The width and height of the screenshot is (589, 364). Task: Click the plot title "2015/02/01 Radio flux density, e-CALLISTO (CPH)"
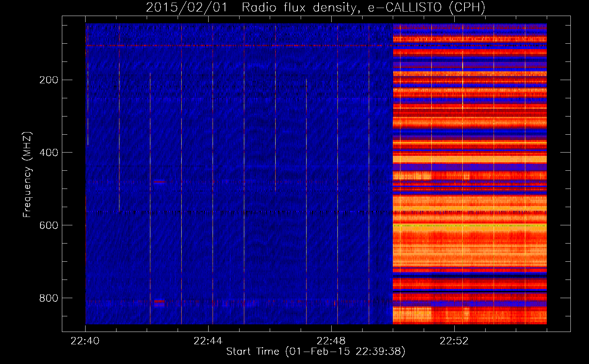tap(316, 8)
